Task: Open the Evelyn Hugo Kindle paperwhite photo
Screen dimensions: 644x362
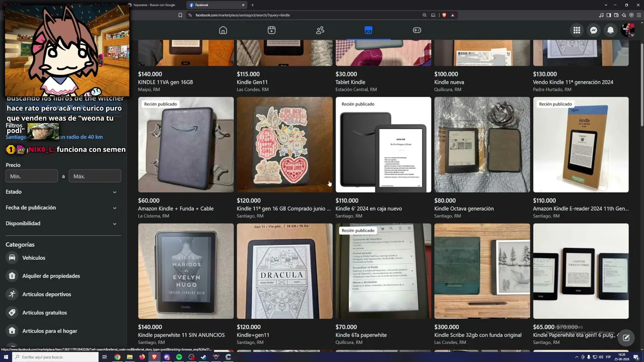Action: pyautogui.click(x=186, y=271)
